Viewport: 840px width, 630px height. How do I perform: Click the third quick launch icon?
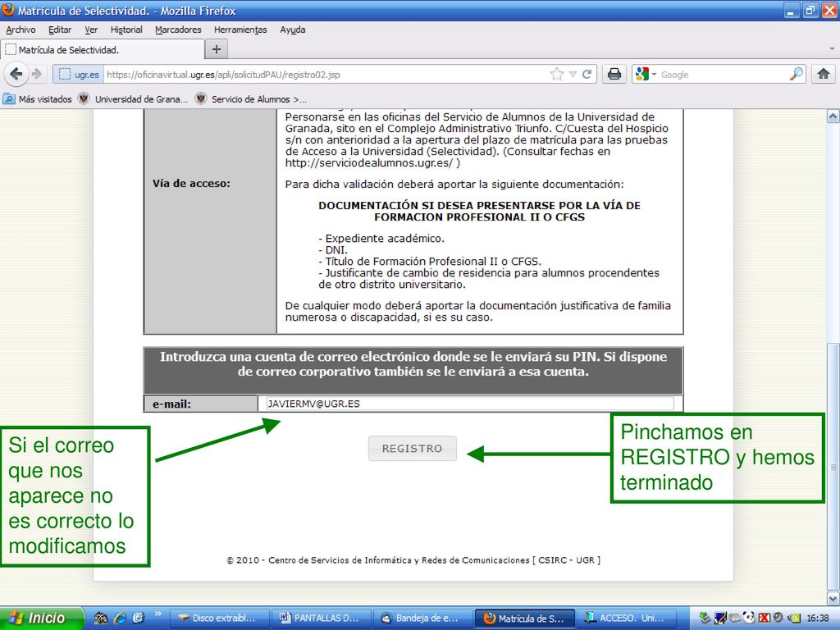click(138, 618)
